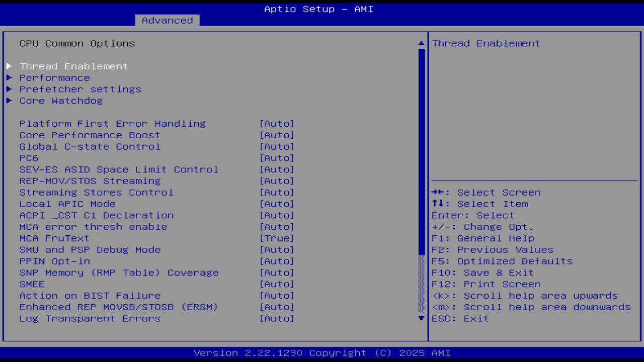
Task: Click the scroll-down arrow on the options list
Action: pyautogui.click(x=421, y=318)
